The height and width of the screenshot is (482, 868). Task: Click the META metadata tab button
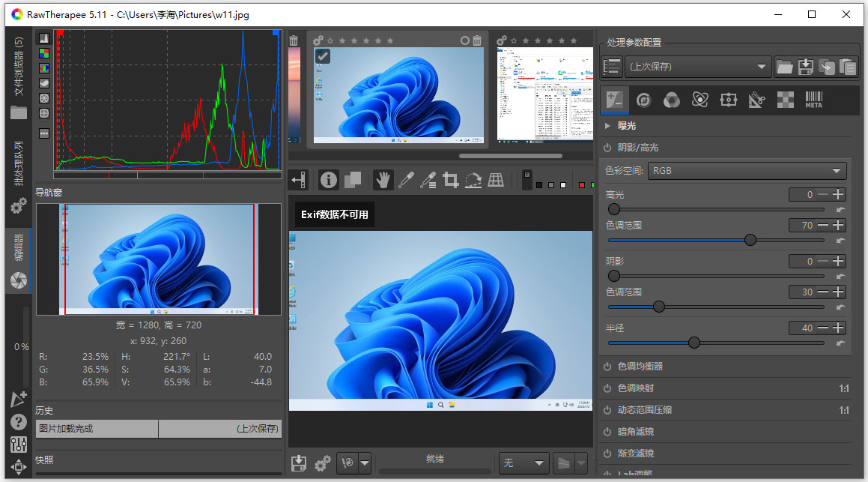coord(813,100)
